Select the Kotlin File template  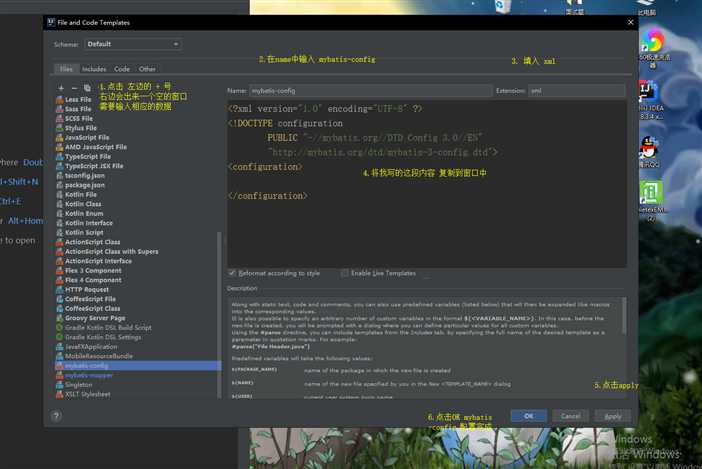77,195
